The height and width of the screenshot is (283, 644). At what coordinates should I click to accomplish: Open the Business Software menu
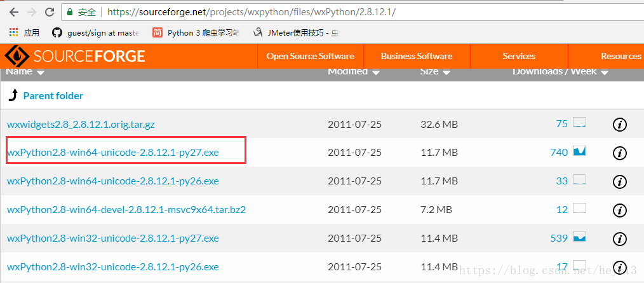(417, 57)
